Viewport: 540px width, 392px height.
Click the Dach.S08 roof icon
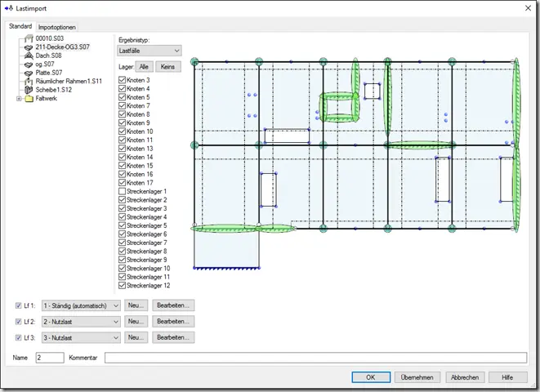[x=29, y=56]
